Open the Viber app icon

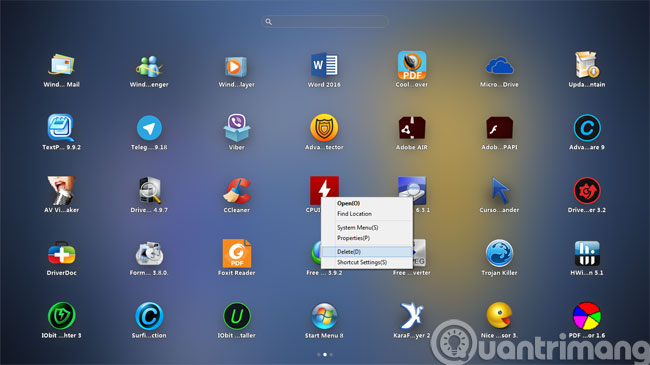click(236, 128)
